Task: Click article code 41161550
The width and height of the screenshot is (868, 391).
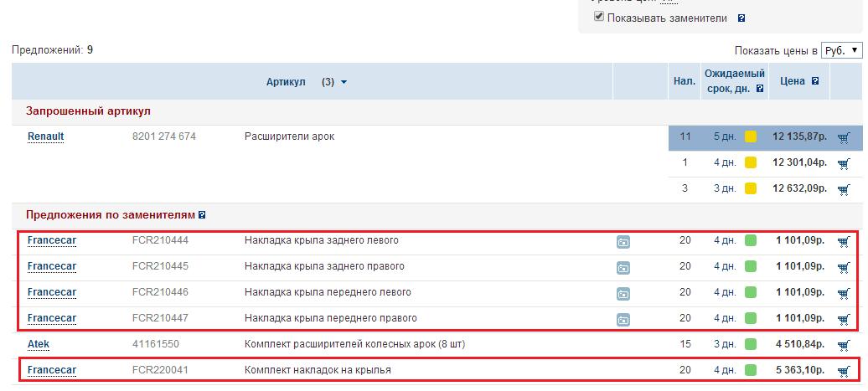Action: point(156,344)
